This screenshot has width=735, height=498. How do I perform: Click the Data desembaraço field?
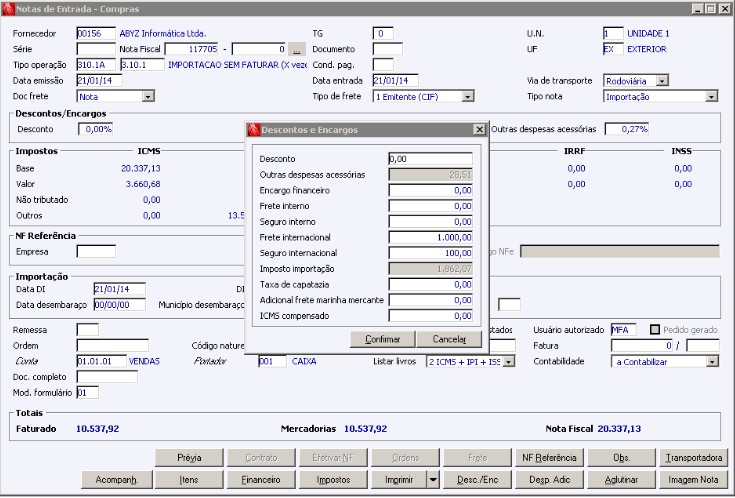coord(120,305)
